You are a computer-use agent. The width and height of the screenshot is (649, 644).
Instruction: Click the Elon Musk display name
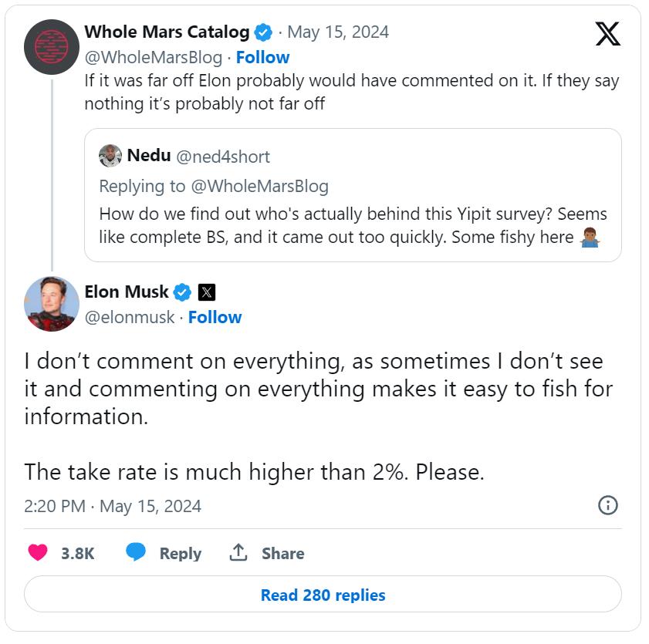pos(127,292)
